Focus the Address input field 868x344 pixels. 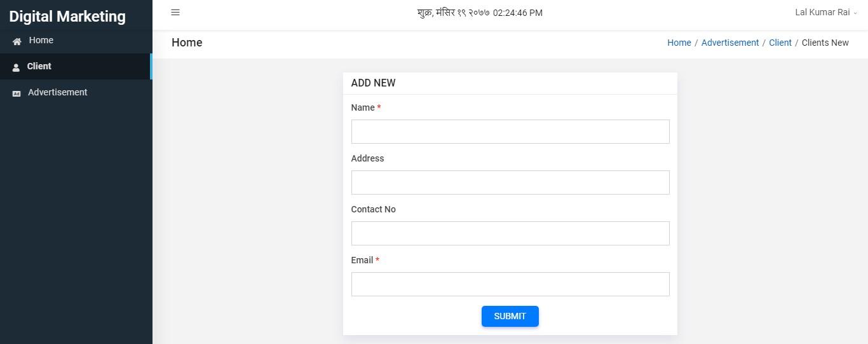click(x=510, y=182)
